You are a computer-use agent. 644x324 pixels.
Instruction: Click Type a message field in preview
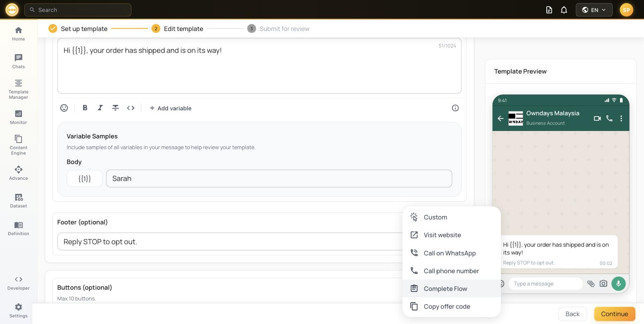(545, 283)
